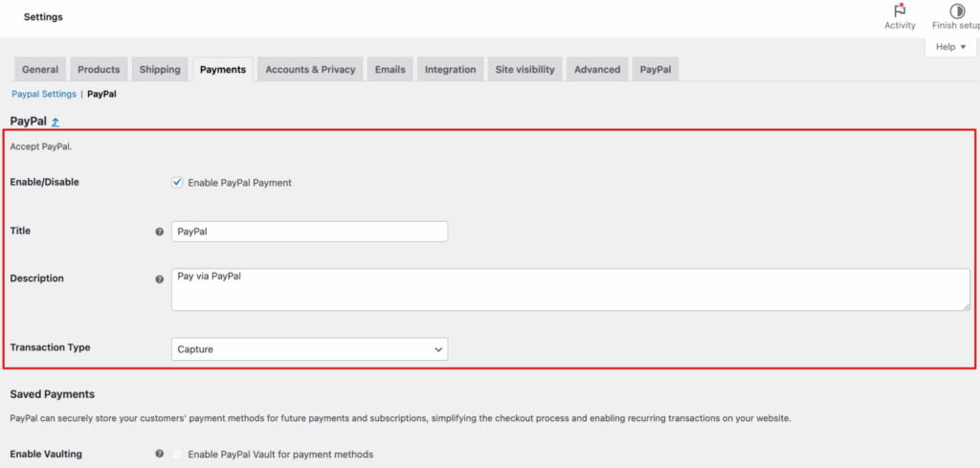Open the Transaction Type Capture dropdown

[x=309, y=349]
